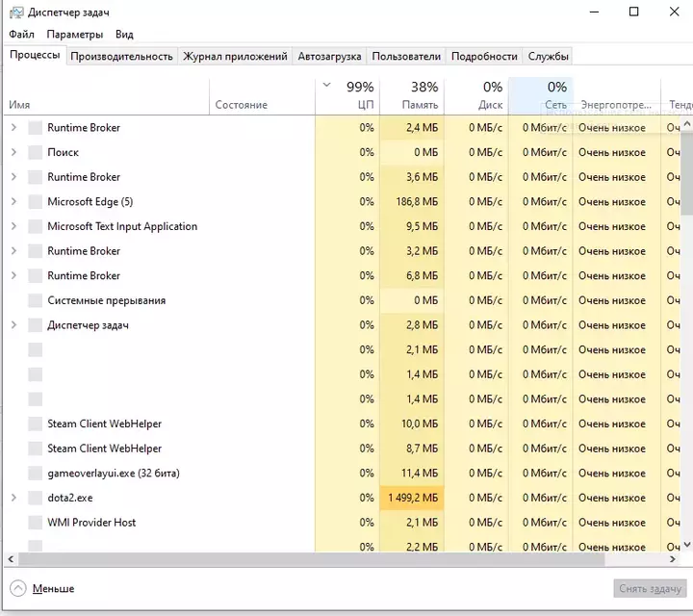Switch to the Службы tab
Screen dimensions: 693x616
(x=548, y=57)
